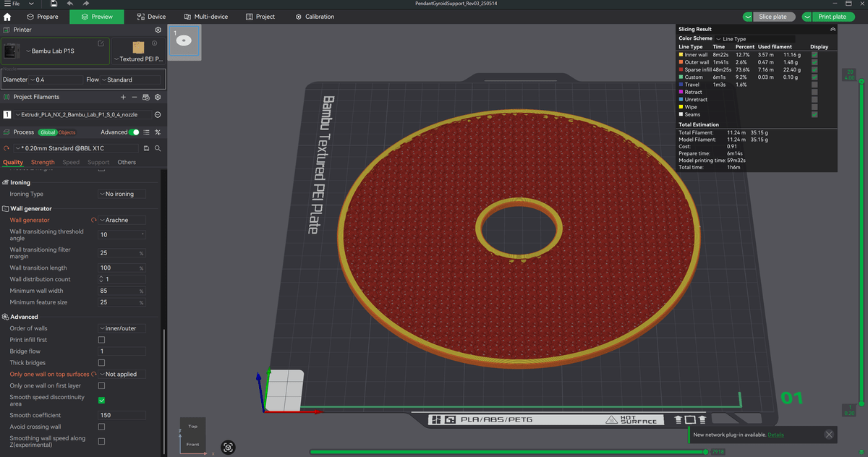Click the save project icon
This screenshot has height=457, width=868.
(x=54, y=4)
